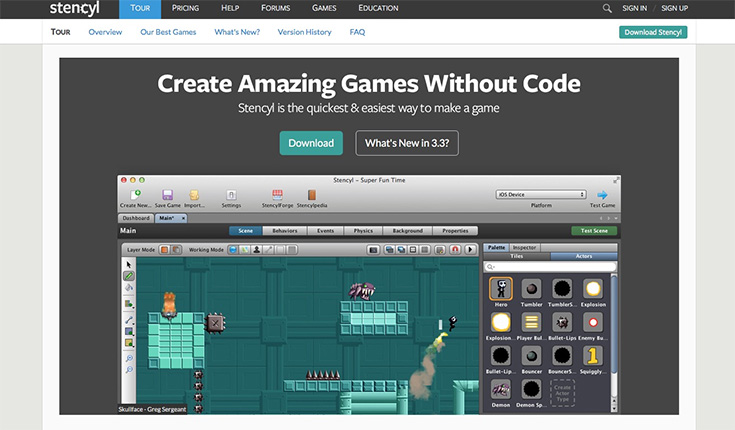Select the Bouncer actor icon
Image resolution: width=735 pixels, height=430 pixels.
coord(531,356)
